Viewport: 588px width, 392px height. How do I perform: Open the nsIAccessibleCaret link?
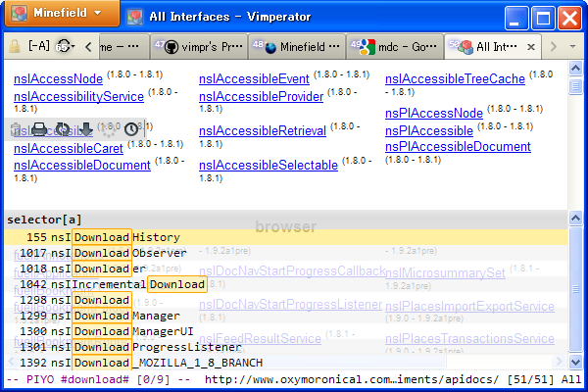tap(69, 148)
